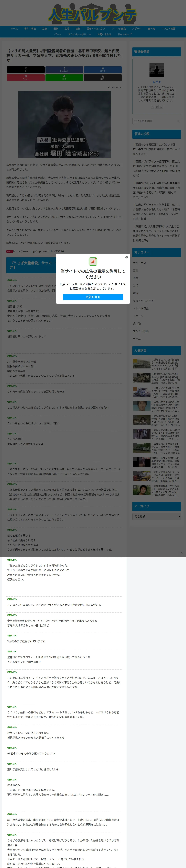Screen dimensions: 186x868
Task: Open the ホーム menu item
Action: 14,29
